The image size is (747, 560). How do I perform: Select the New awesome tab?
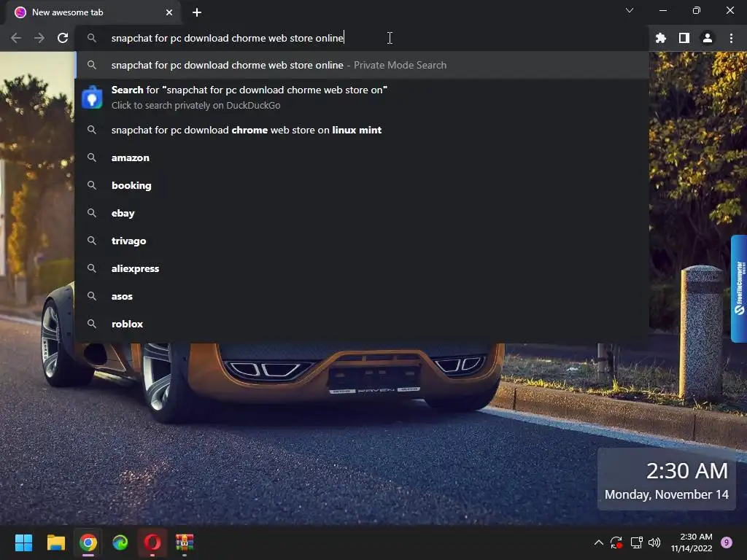pyautogui.click(x=93, y=12)
